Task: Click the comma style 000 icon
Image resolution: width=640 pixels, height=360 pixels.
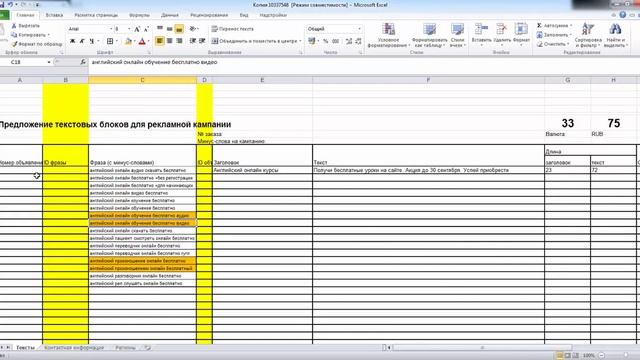Action: tap(336, 41)
